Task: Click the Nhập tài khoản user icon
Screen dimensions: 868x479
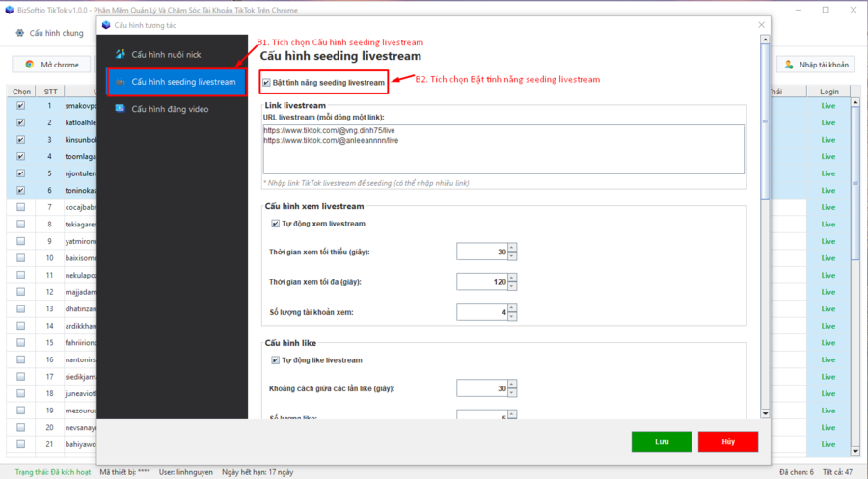Action: tap(789, 65)
